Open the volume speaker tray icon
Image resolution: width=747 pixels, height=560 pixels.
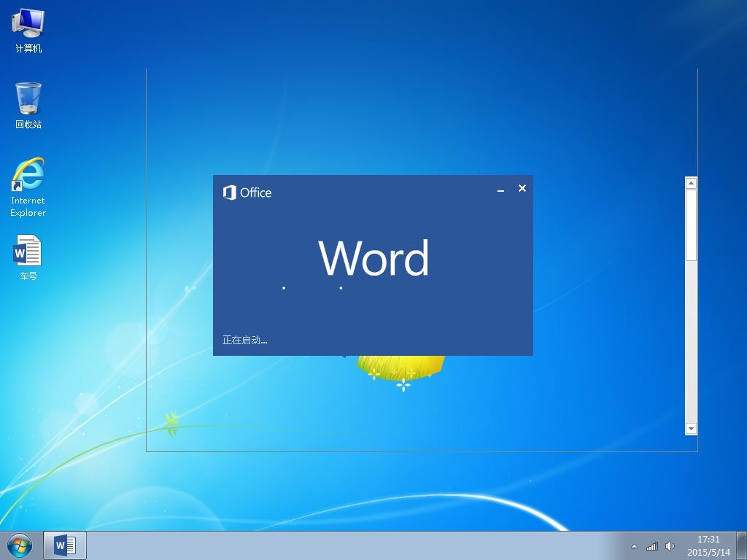pyautogui.click(x=670, y=546)
